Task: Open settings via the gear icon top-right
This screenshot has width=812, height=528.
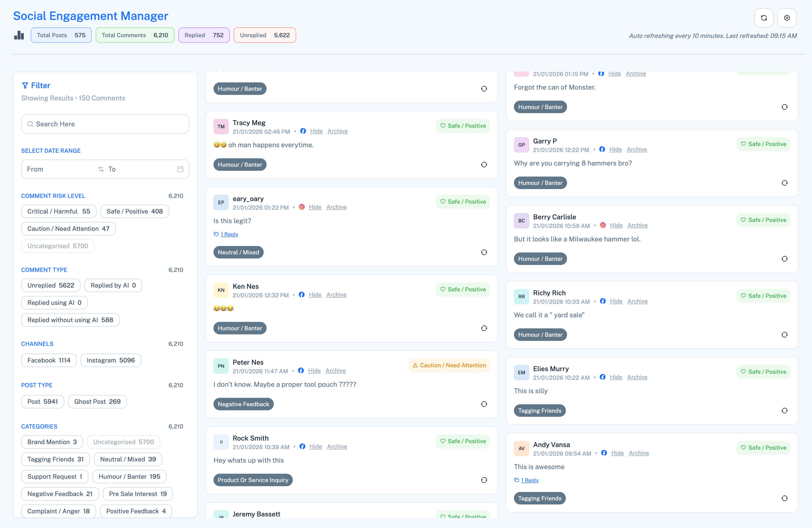Action: [x=787, y=17]
